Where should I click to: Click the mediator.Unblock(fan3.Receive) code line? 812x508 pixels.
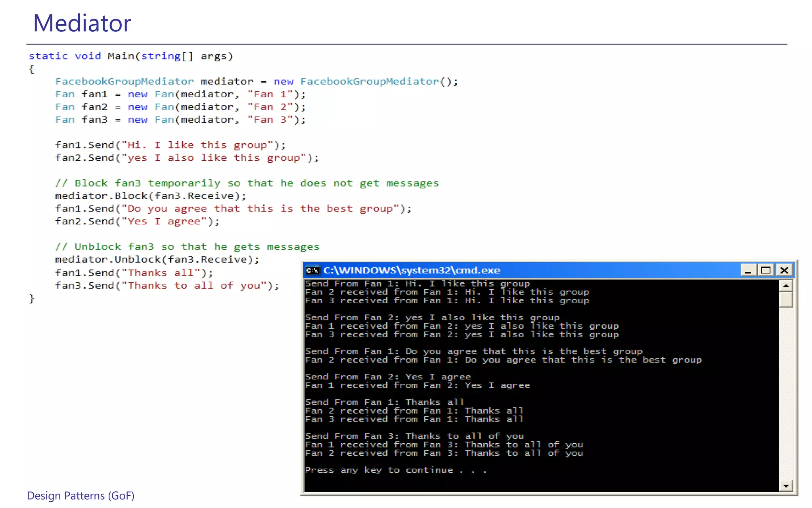pyautogui.click(x=157, y=260)
